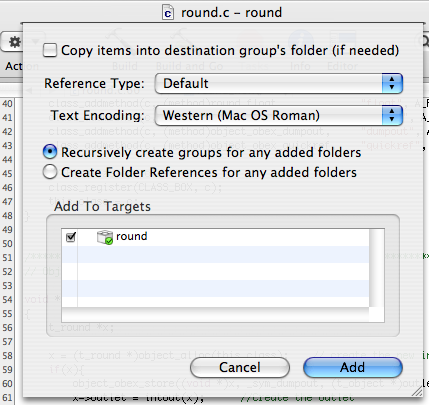Screen dimensions: 429x405
Task: Click the dialog resize grip at bottom corner
Action: click(417, 392)
